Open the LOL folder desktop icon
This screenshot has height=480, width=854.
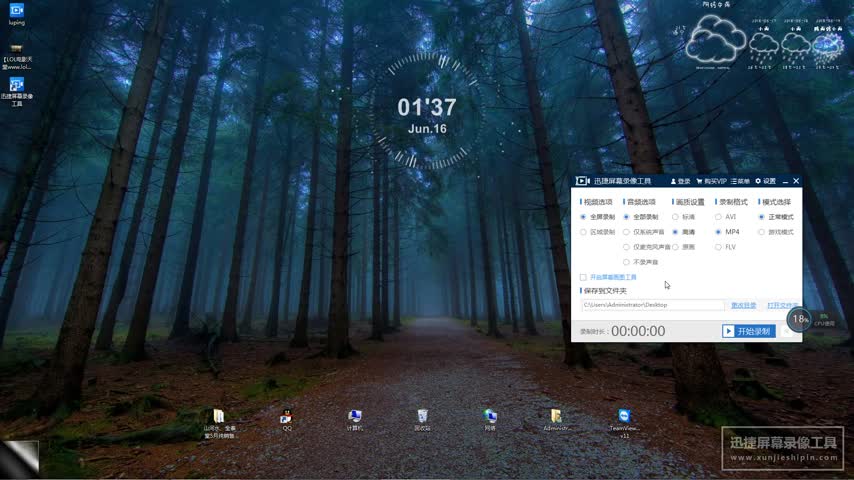click(16, 57)
